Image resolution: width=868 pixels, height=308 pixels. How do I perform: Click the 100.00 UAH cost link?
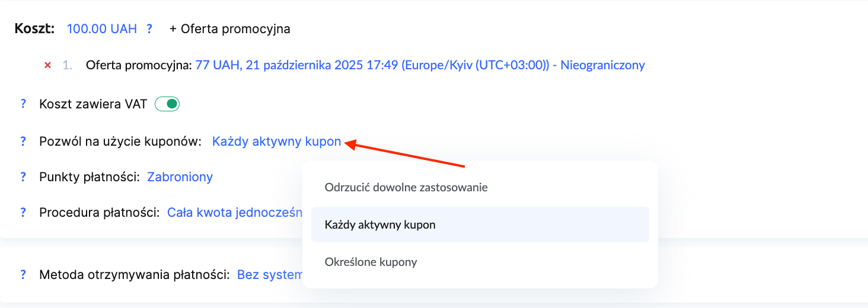click(102, 28)
